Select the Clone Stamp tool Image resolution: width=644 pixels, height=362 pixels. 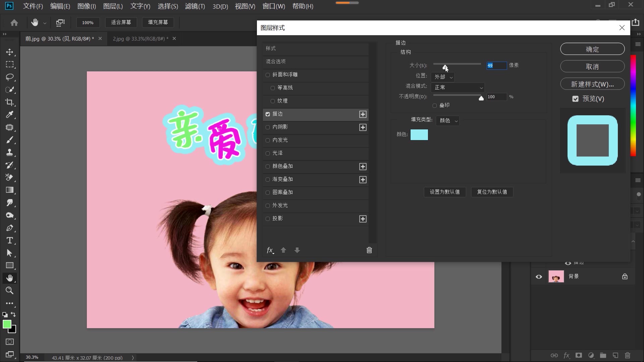[x=10, y=153]
